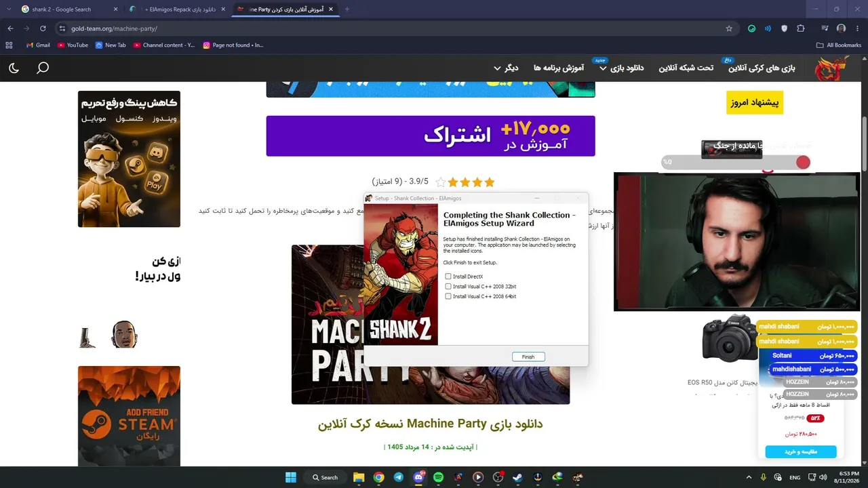Click the fifth rating star
This screenshot has height=488, width=868.
coord(441,182)
